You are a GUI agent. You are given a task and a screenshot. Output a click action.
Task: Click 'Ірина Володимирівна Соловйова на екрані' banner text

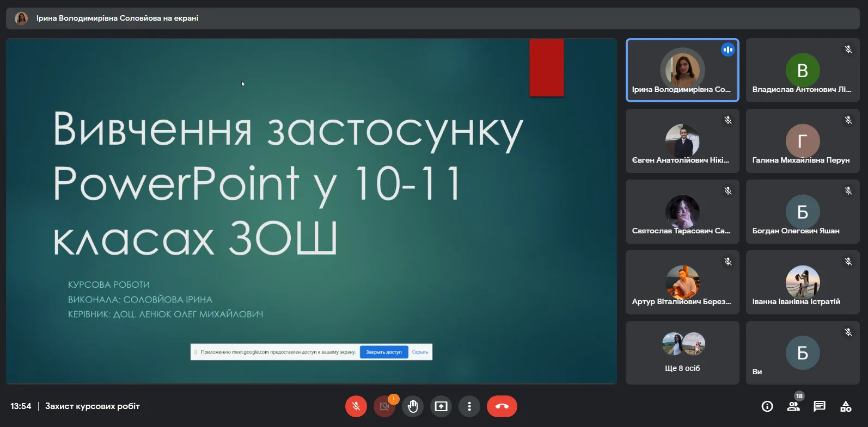click(117, 18)
